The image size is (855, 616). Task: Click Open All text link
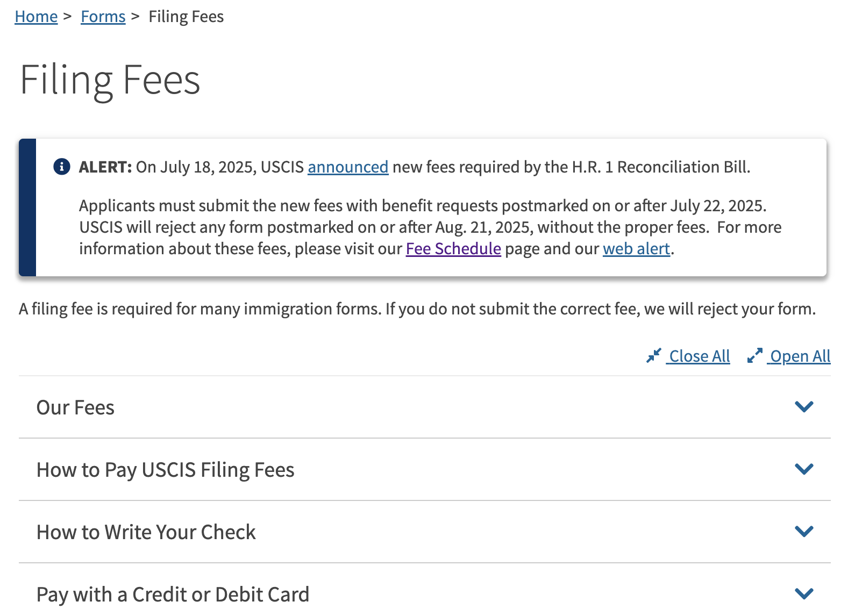pyautogui.click(x=800, y=356)
